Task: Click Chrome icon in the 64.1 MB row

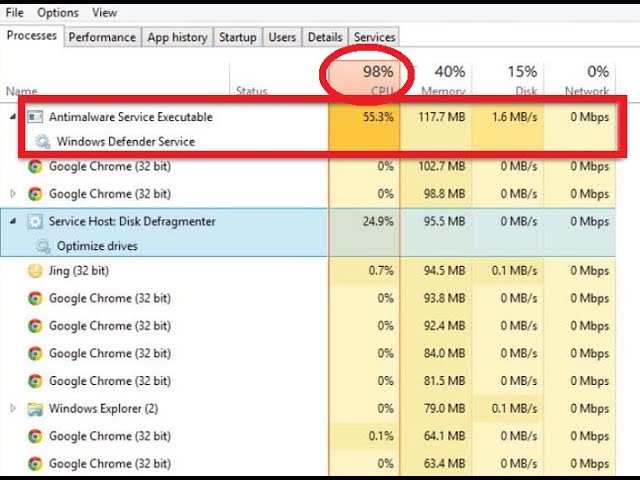Action: pyautogui.click(x=35, y=436)
